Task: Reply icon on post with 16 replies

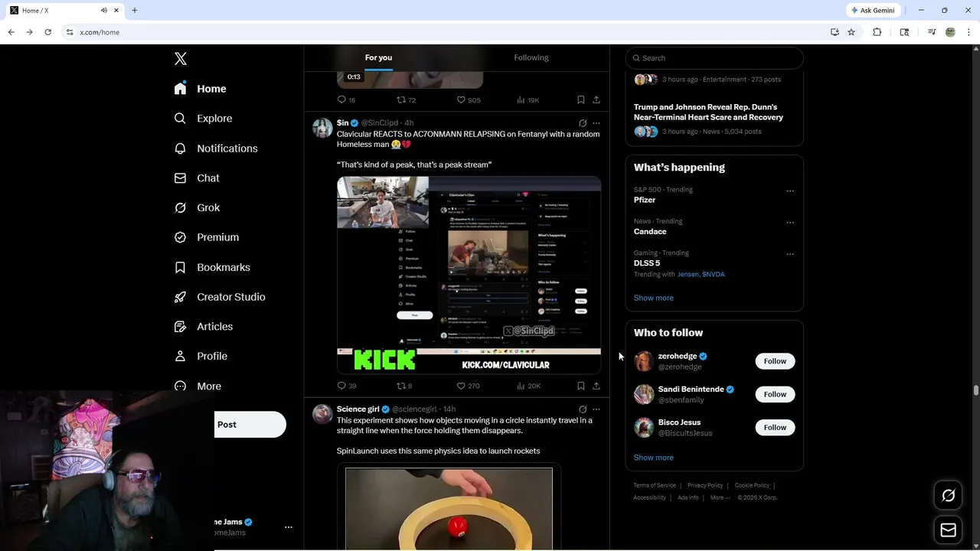Action: click(346, 99)
